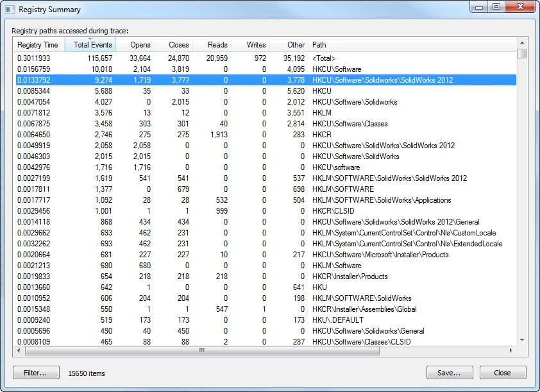Sort by the Closes column header

174,45
